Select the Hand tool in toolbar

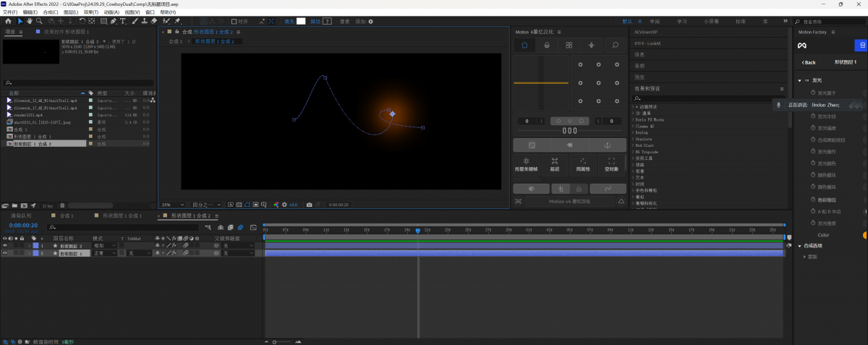click(x=29, y=21)
